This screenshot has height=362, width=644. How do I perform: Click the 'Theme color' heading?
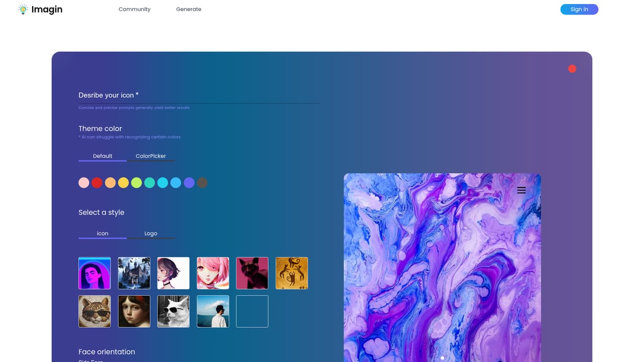point(100,129)
